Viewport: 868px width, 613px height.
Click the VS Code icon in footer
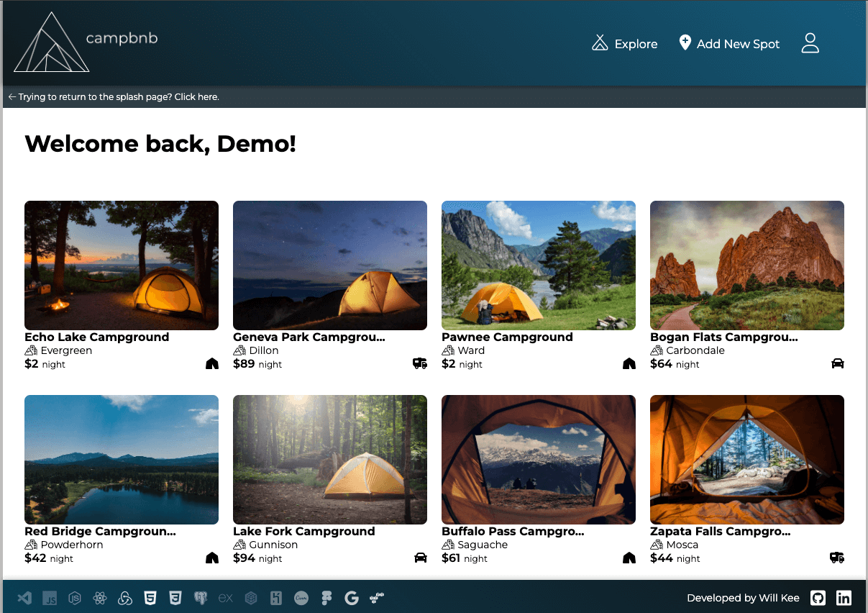coord(24,598)
